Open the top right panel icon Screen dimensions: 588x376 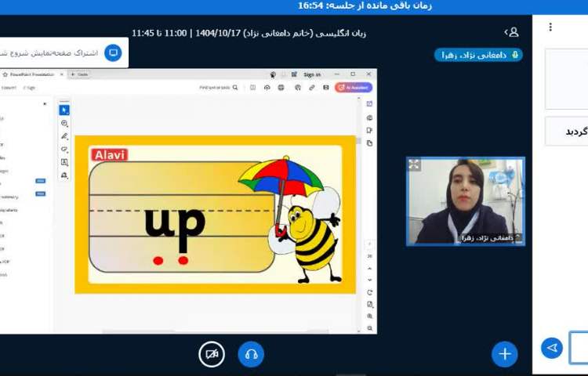pos(369,103)
